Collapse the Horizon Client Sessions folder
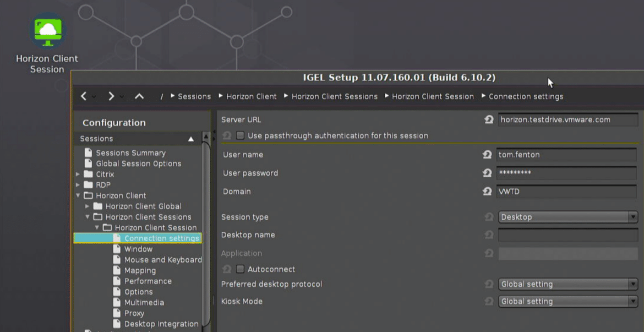Viewport: 644px width, 332px height. (87, 216)
